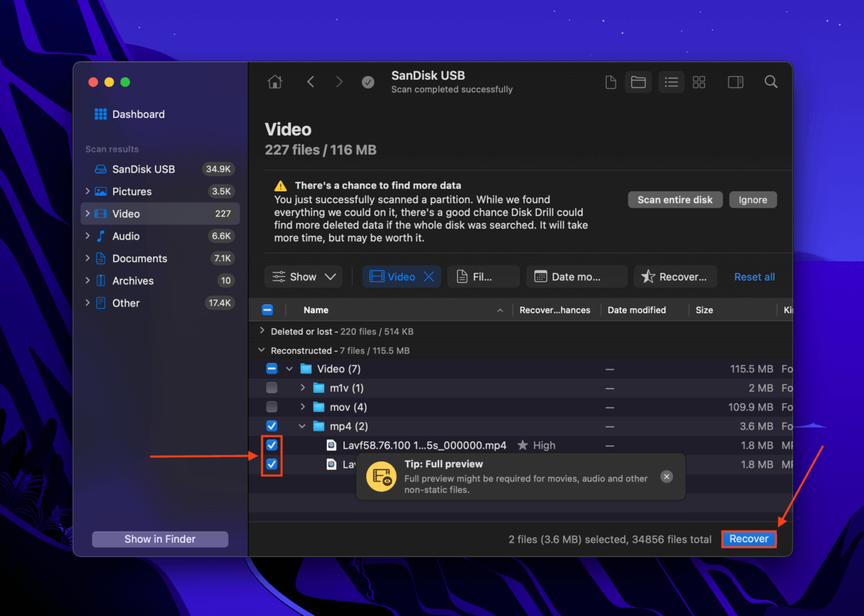Check the mov folder checkbox

271,407
